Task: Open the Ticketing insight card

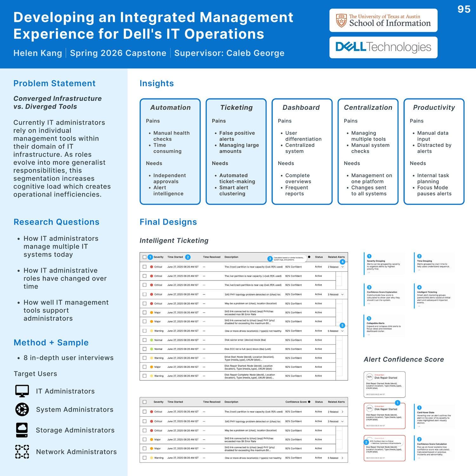Action: coord(236,152)
